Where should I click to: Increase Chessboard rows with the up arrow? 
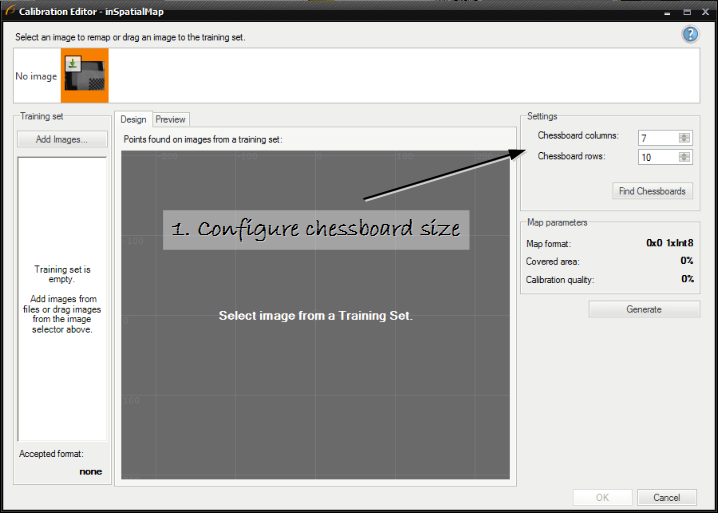684,153
